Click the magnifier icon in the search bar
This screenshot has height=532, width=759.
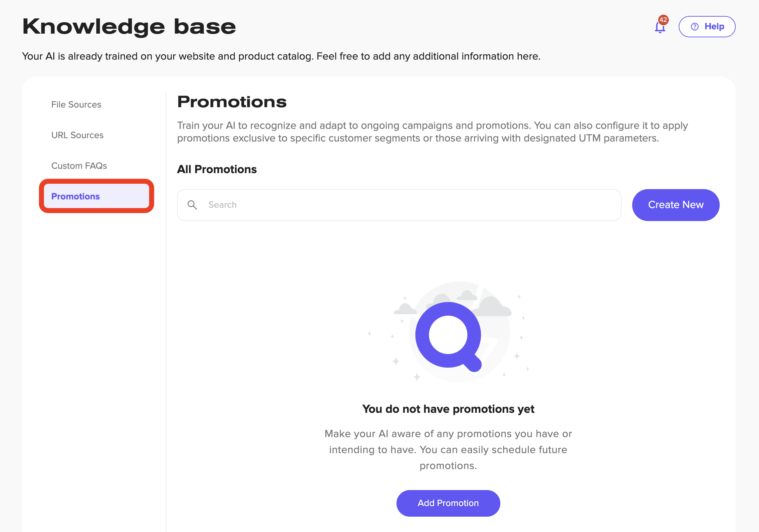coord(192,205)
